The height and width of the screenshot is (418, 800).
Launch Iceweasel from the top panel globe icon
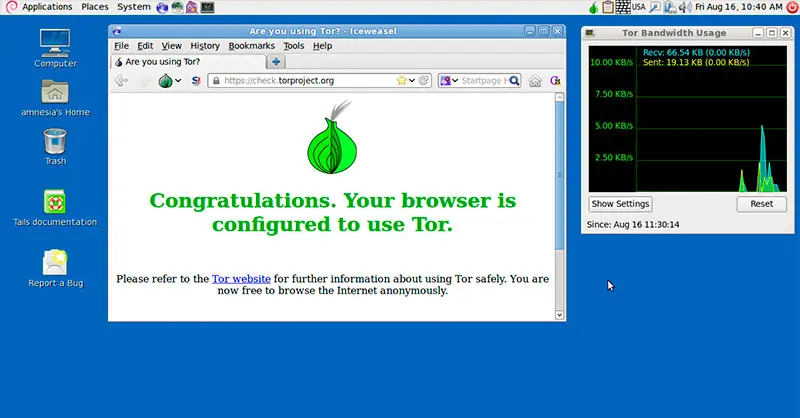point(162,7)
